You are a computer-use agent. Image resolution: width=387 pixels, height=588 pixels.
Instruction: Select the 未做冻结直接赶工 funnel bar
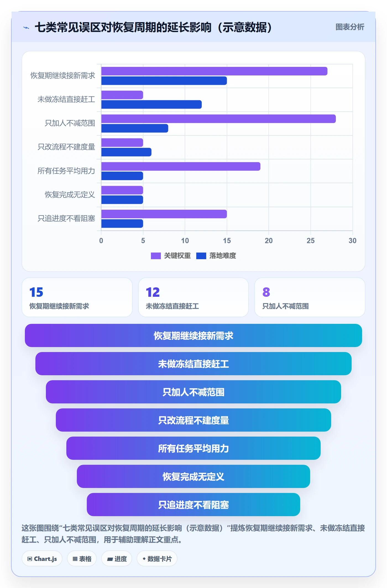(193, 364)
